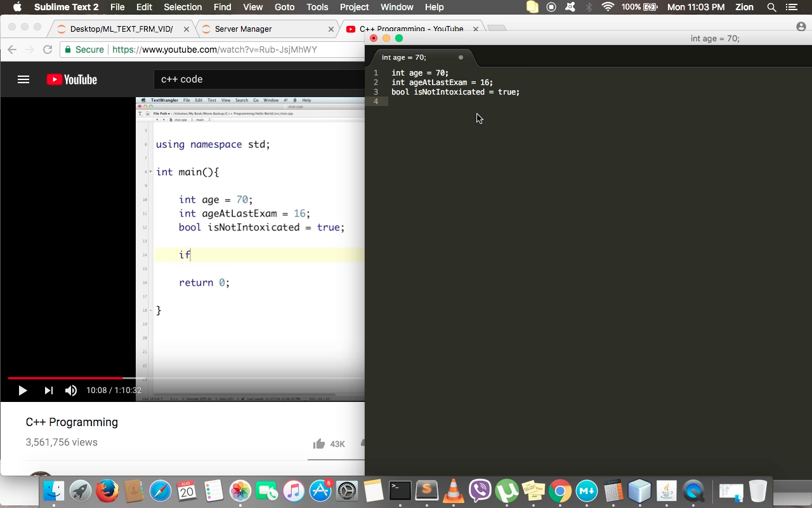Close the Desktop/ML_TEXT_FRM_VID tab
The height and width of the screenshot is (508, 812).
point(187,29)
